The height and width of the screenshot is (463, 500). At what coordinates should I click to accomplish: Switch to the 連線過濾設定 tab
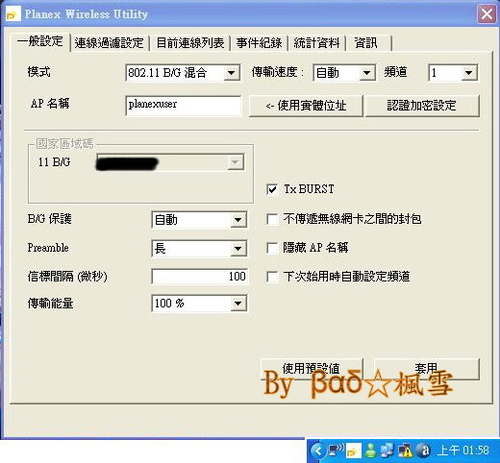click(109, 43)
